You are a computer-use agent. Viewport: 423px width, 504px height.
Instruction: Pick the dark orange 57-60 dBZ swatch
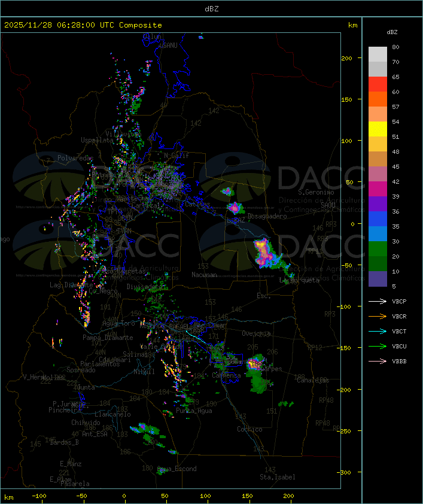click(x=378, y=99)
